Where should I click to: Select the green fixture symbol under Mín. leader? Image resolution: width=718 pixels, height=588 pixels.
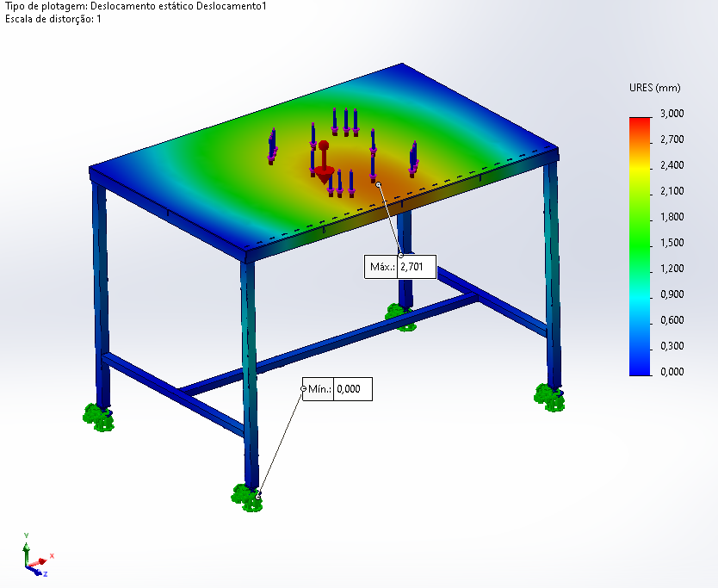(247, 498)
